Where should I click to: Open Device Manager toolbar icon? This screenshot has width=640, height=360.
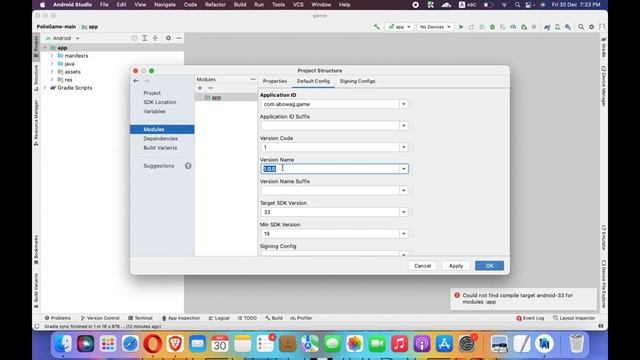click(557, 27)
